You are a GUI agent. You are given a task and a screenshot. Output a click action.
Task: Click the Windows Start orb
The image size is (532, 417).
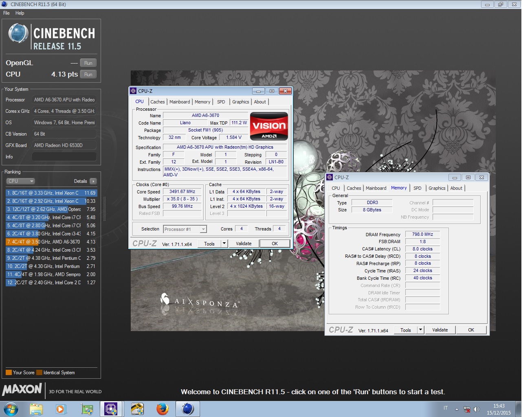tap(11, 409)
